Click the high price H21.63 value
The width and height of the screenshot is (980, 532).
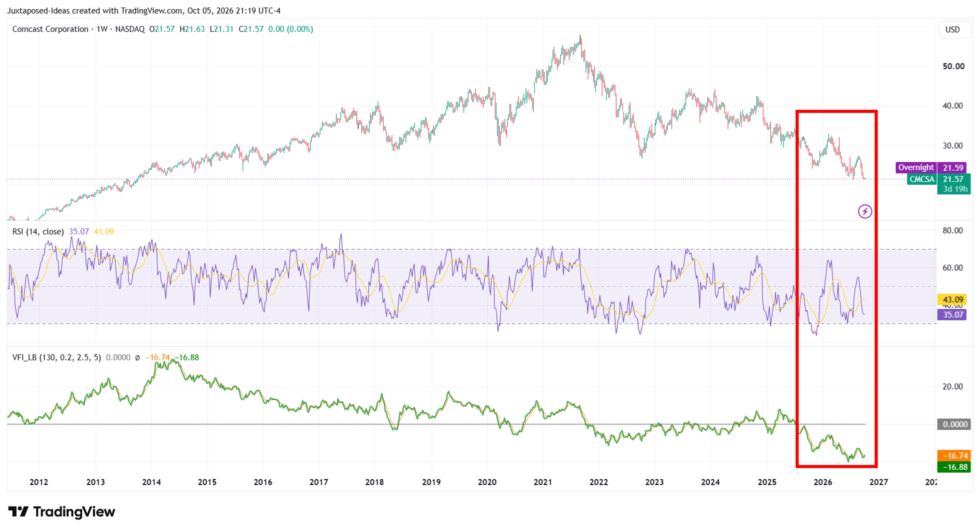click(x=192, y=29)
